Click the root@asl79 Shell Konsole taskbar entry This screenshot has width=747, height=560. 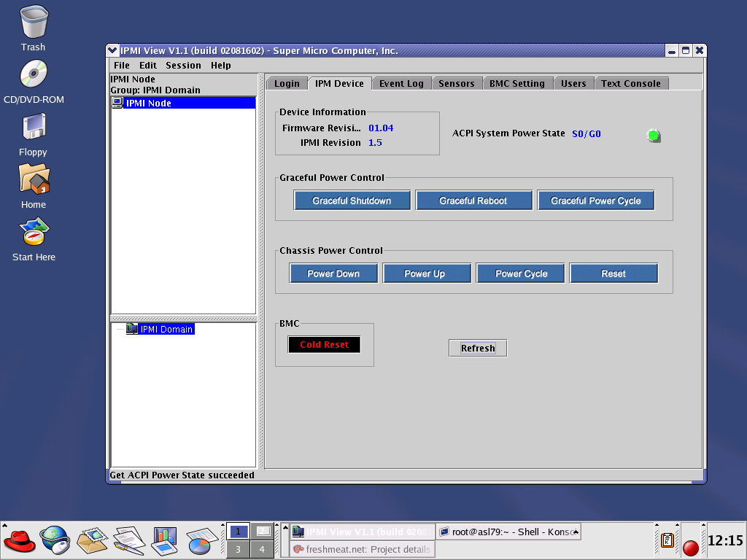508,532
